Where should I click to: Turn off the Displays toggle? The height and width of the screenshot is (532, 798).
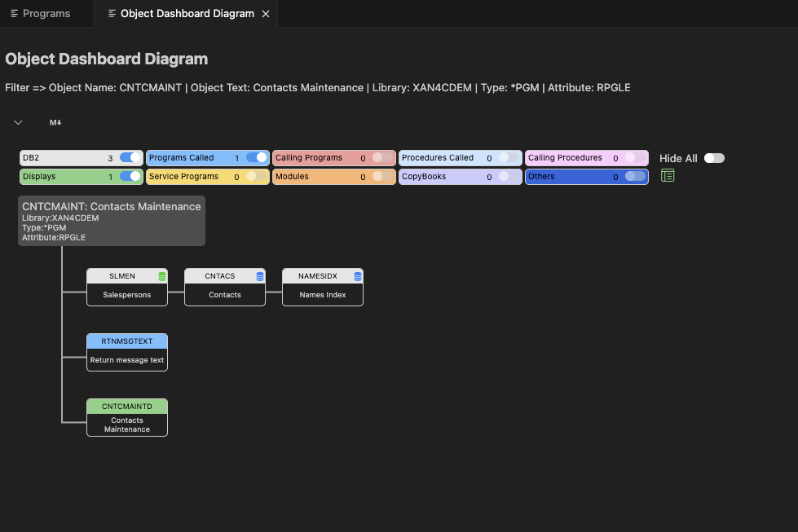[130, 176]
